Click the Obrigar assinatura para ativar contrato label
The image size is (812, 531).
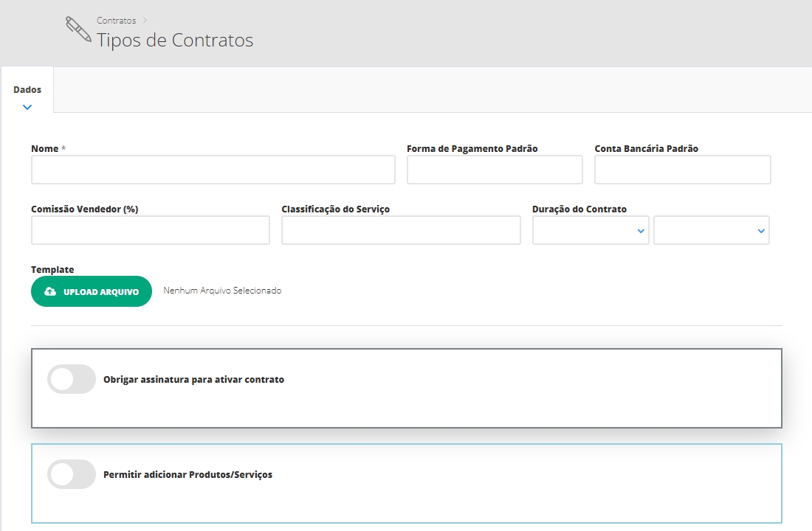pyautogui.click(x=193, y=380)
